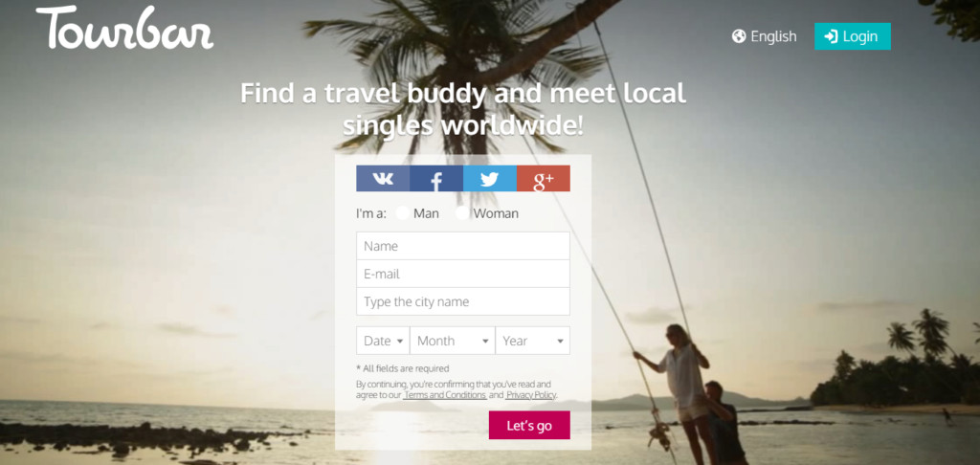The width and height of the screenshot is (980, 465).
Task: Open the Privacy Policy link
Action: pos(530,395)
